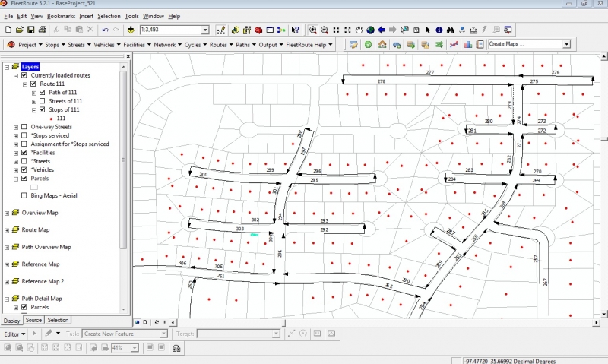608x364 pixels.
Task: Open the Bookmarks menu
Action: click(x=61, y=16)
